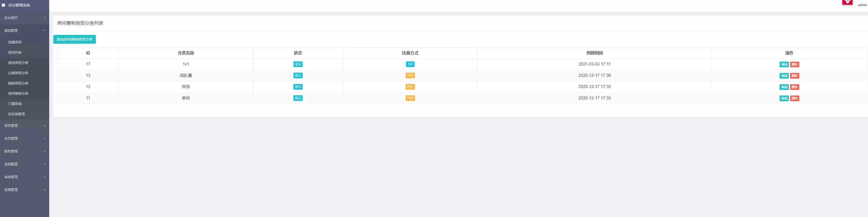The height and width of the screenshot is (217, 868).
Task: Go to 门票商城 page
Action: (15, 104)
